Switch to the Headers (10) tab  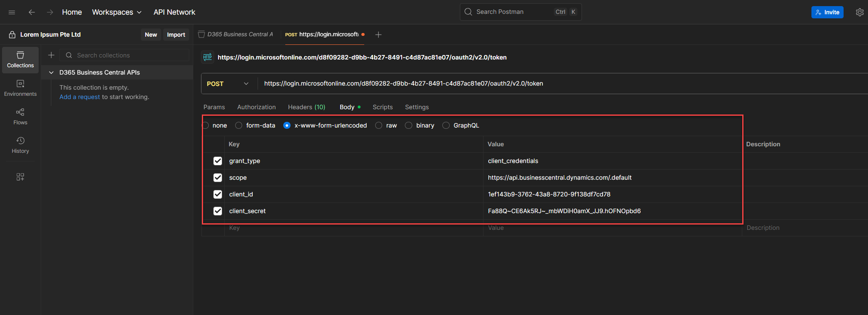pyautogui.click(x=306, y=107)
